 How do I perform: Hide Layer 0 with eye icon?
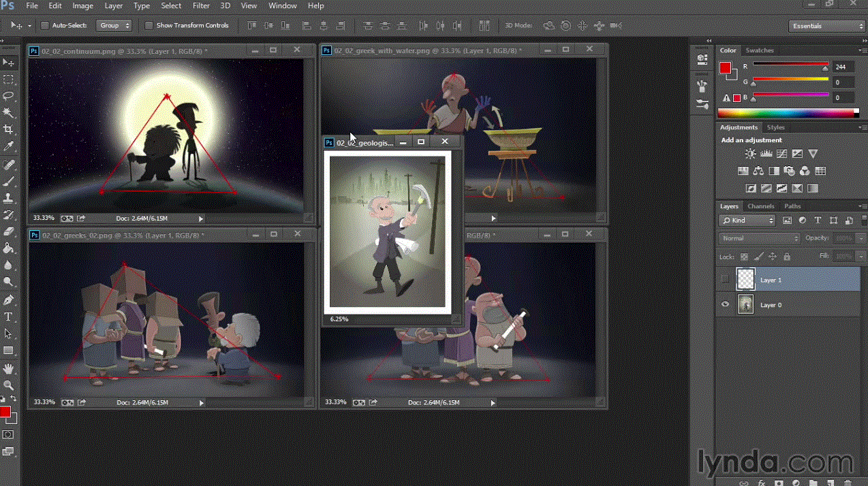(x=725, y=305)
